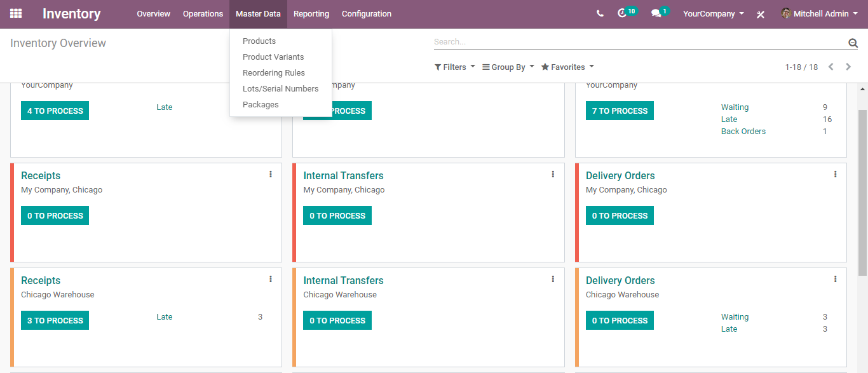Go to previous page arrow in pager

(831, 67)
